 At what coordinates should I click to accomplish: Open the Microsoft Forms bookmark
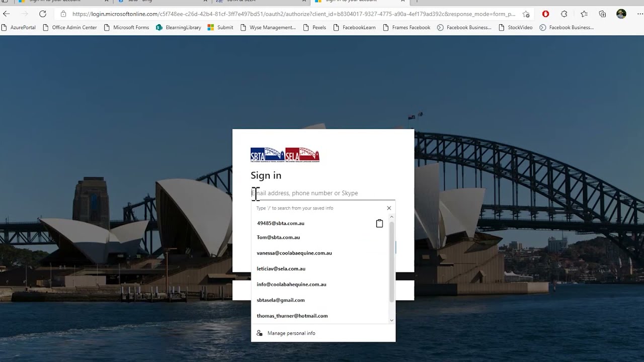click(x=127, y=28)
